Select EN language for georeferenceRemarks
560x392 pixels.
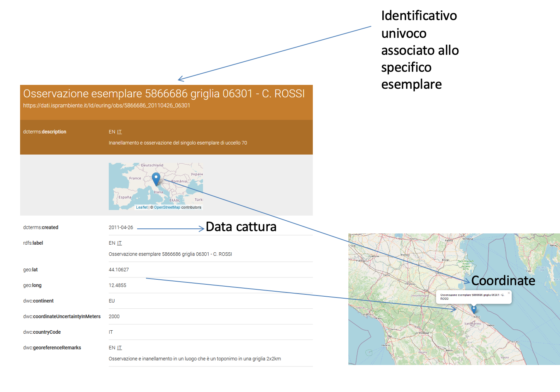112,348
